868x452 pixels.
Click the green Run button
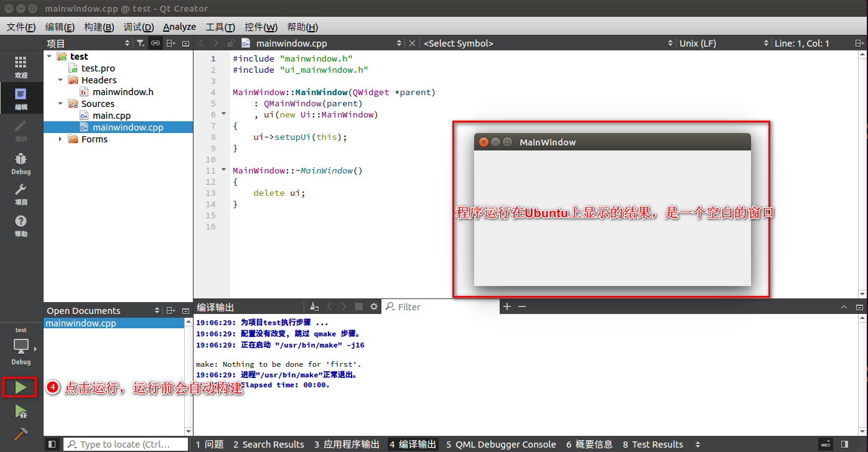point(21,387)
